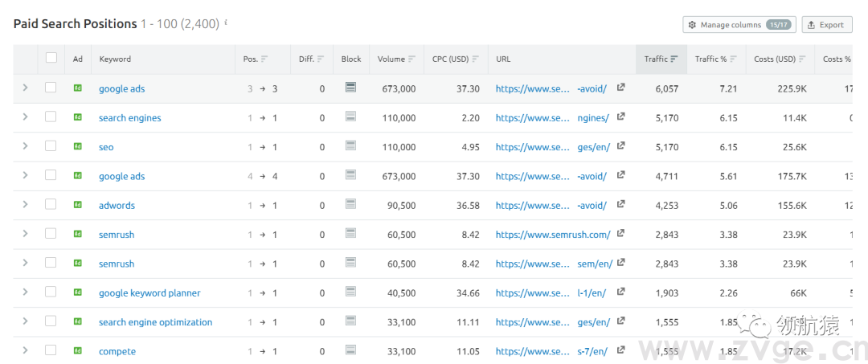Click the Ad badge in compete row

pyautogui.click(x=78, y=350)
